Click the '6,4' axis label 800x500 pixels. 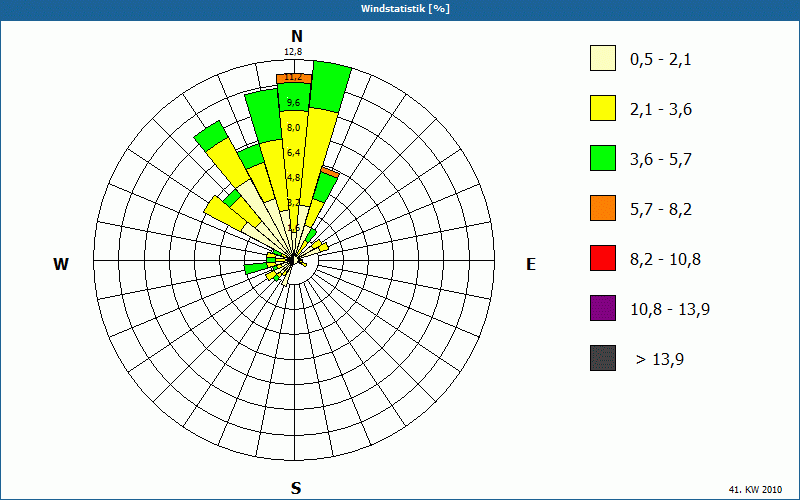pyautogui.click(x=293, y=153)
